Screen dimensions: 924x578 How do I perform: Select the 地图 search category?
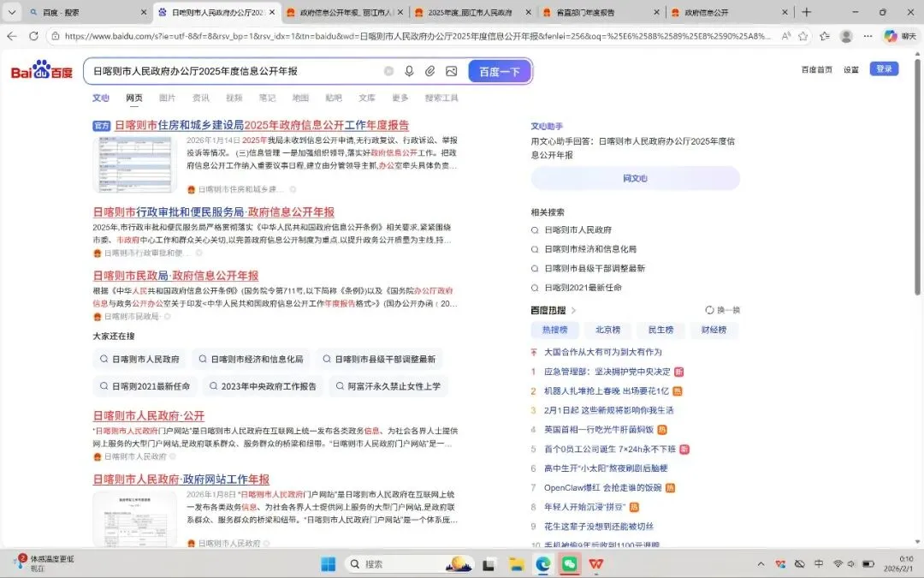300,98
